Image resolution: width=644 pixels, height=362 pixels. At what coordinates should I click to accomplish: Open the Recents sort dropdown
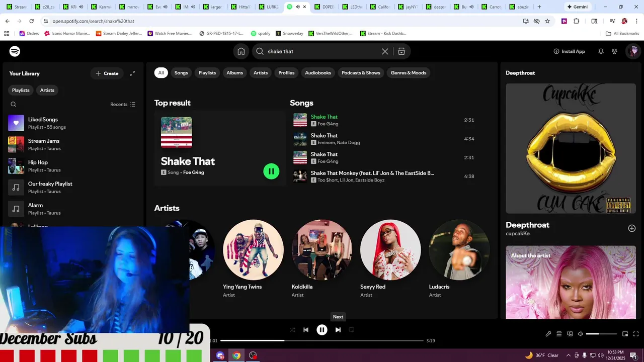coord(123,104)
